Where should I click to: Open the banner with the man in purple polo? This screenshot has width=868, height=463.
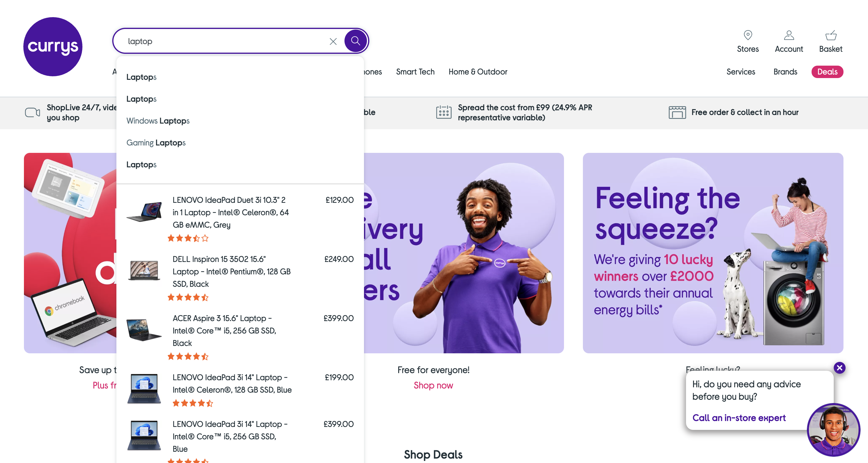pyautogui.click(x=464, y=253)
